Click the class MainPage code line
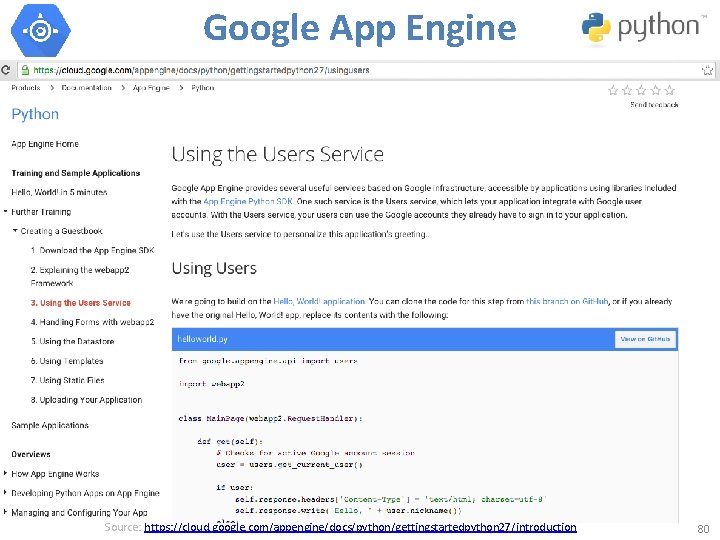The height and width of the screenshot is (540, 720). [270, 418]
